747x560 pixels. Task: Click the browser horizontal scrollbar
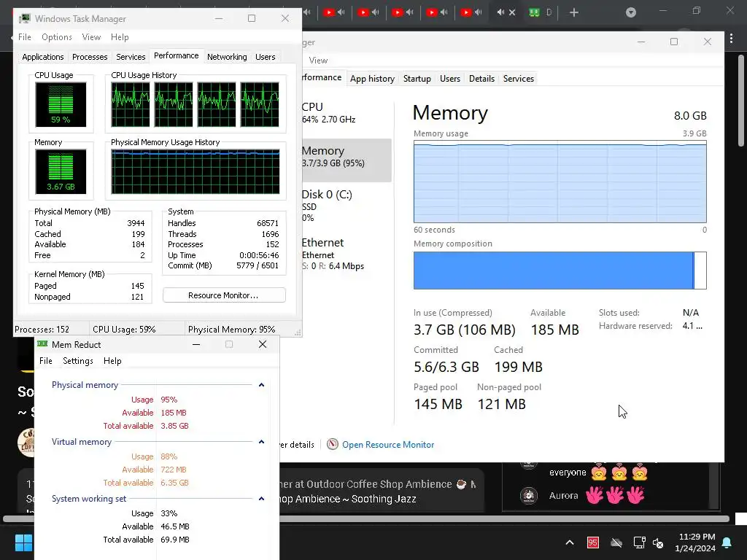pyautogui.click(x=366, y=518)
